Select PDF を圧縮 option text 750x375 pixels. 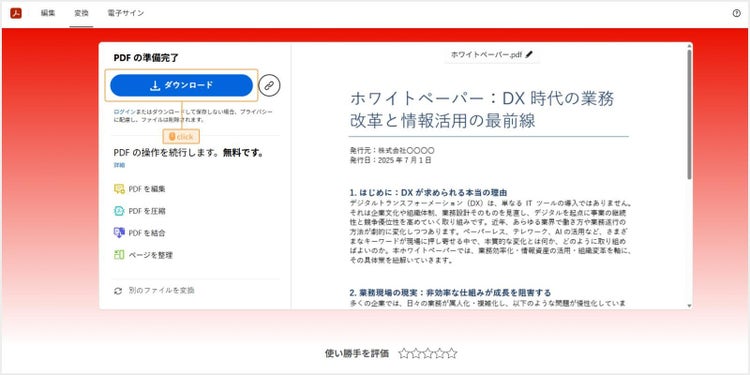coord(147,211)
